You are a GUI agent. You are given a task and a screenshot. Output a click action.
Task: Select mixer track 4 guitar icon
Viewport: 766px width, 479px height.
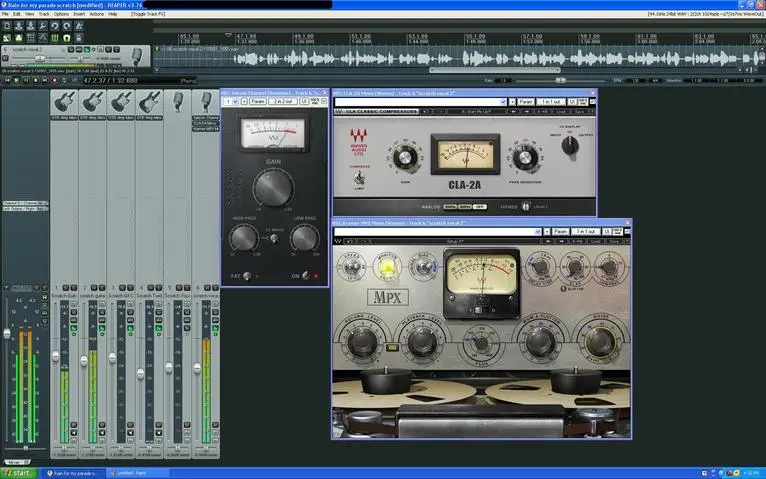coord(149,102)
